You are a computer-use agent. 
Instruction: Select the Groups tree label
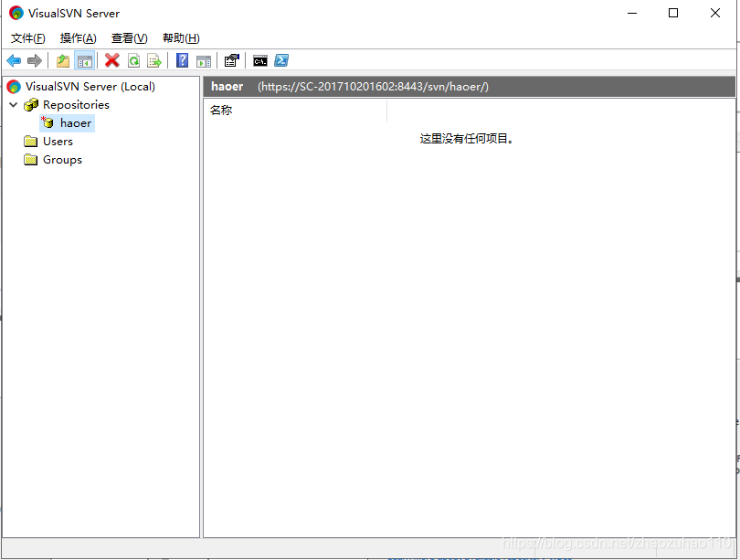62,160
